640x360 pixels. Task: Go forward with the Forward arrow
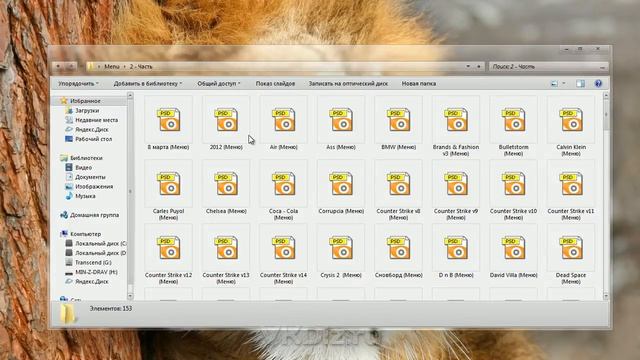71,66
